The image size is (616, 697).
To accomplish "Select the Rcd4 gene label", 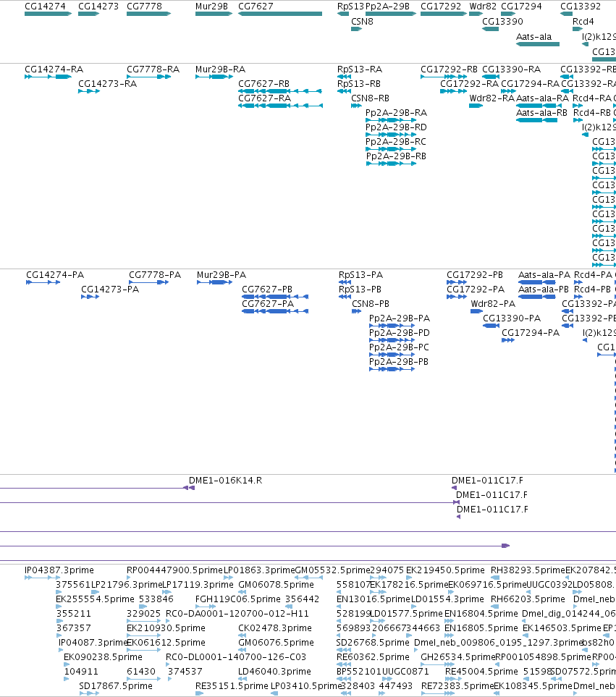I will pyautogui.click(x=583, y=21).
